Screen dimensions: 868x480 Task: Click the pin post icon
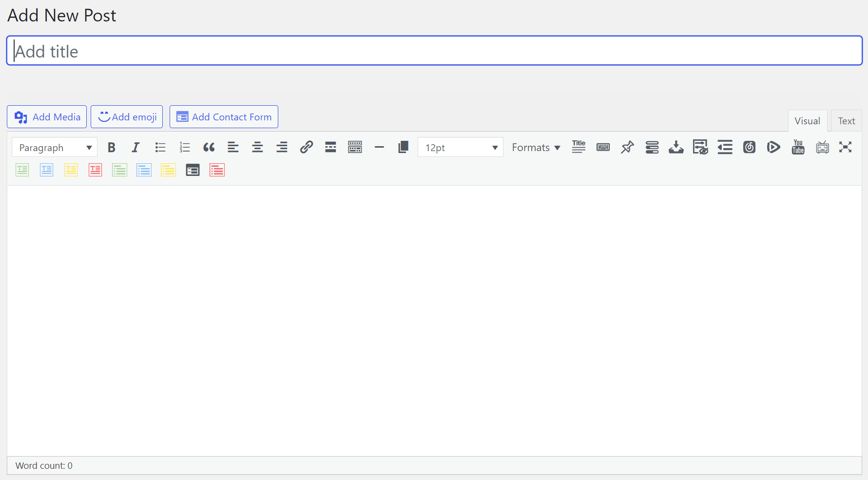[x=628, y=147]
